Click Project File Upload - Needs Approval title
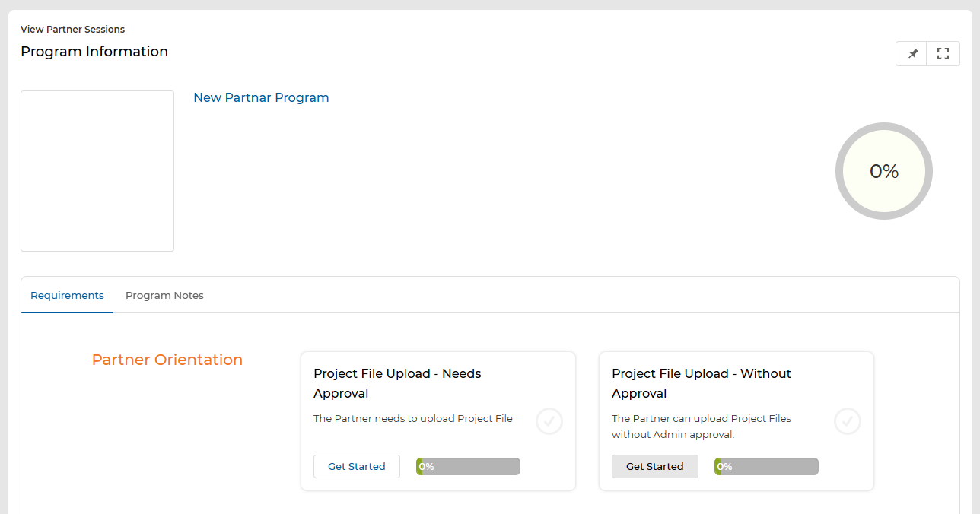Screen dimensions: 980x514 click(x=397, y=383)
